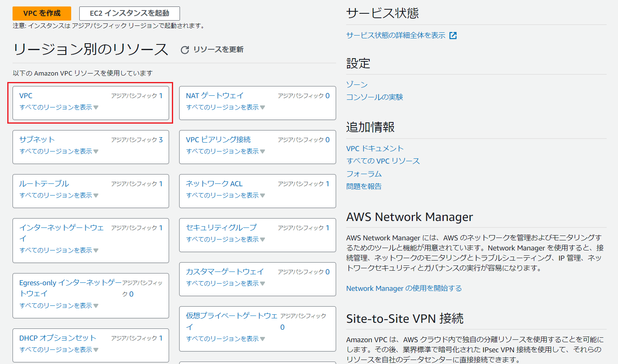This screenshot has width=618, height=364.
Task: Expand すべてのリージョンを表示 under the VPC card
Action: click(59, 107)
